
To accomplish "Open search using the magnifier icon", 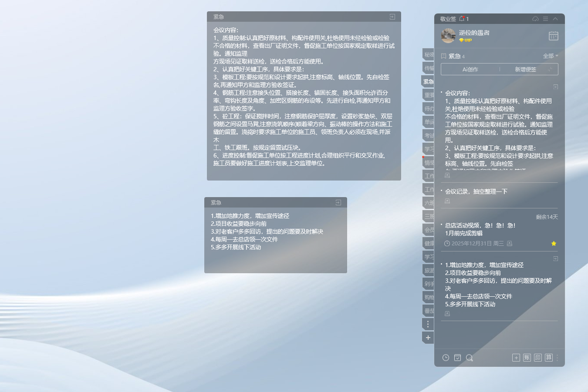I will (x=469, y=358).
